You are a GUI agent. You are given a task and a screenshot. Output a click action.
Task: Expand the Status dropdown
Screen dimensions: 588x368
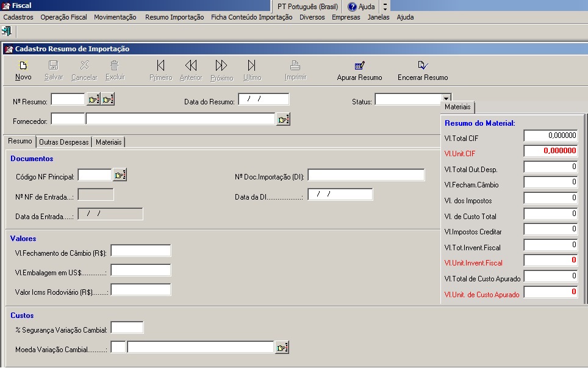point(446,99)
